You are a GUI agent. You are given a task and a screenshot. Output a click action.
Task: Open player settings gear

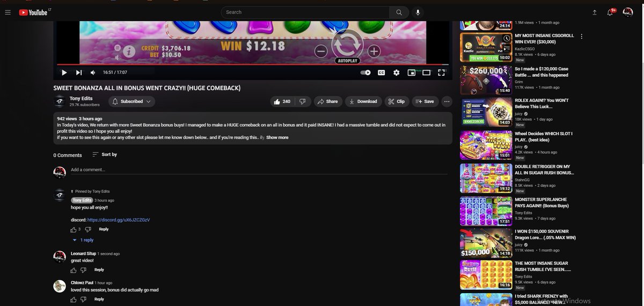click(396, 72)
